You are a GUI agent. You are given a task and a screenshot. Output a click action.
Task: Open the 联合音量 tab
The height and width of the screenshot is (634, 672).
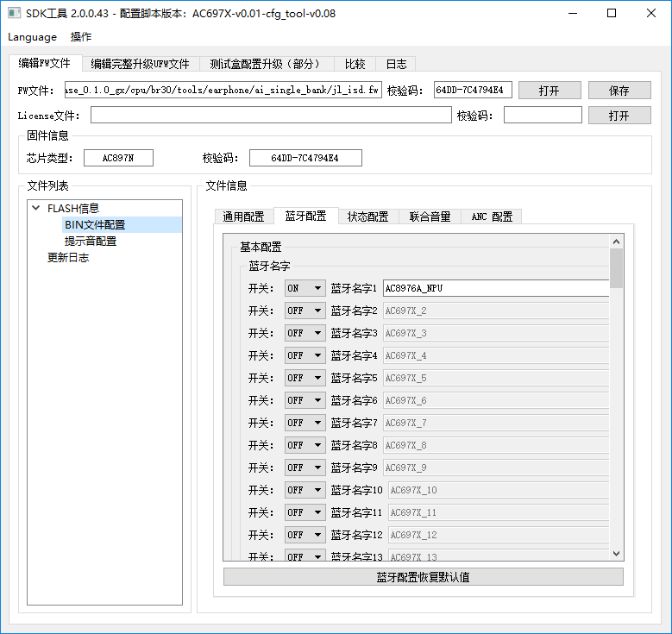pyautogui.click(x=430, y=217)
